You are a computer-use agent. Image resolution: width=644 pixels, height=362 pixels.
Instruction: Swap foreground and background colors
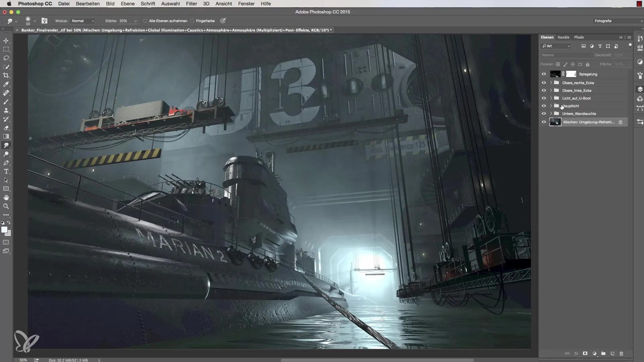tap(9, 223)
